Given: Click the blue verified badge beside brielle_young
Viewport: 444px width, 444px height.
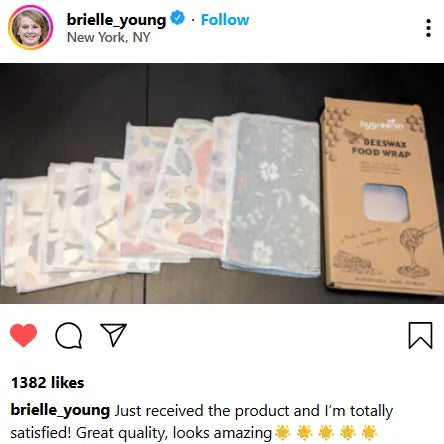Looking at the screenshot, I should pyautogui.click(x=178, y=18).
